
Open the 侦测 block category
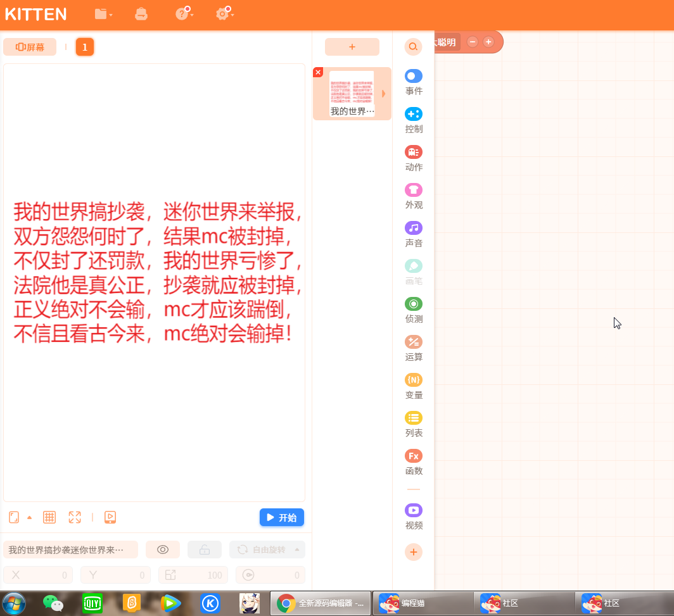414,310
